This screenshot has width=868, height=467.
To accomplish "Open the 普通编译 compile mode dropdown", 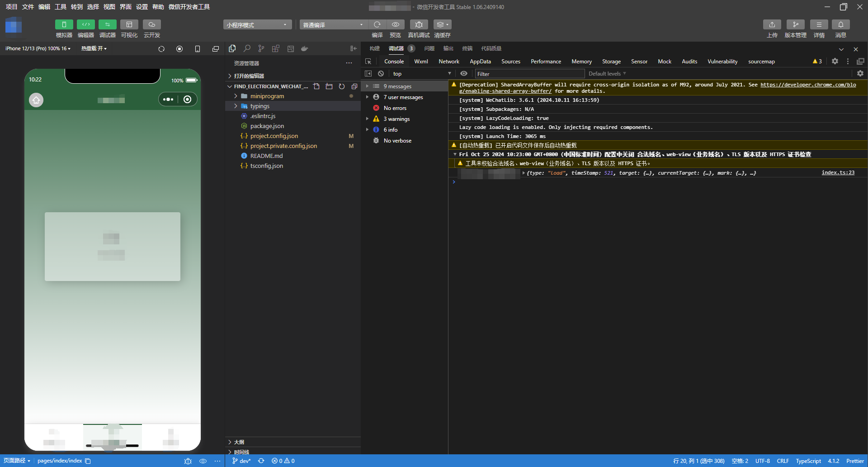I will click(334, 25).
